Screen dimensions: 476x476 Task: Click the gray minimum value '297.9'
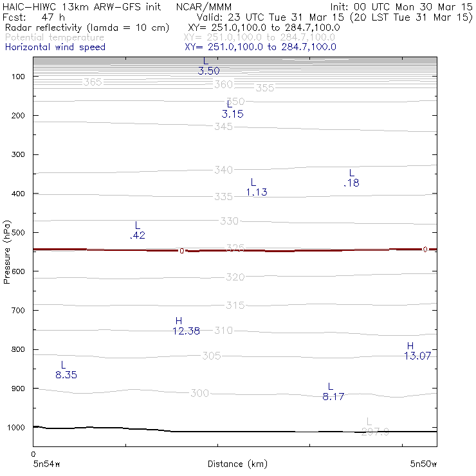375,432
